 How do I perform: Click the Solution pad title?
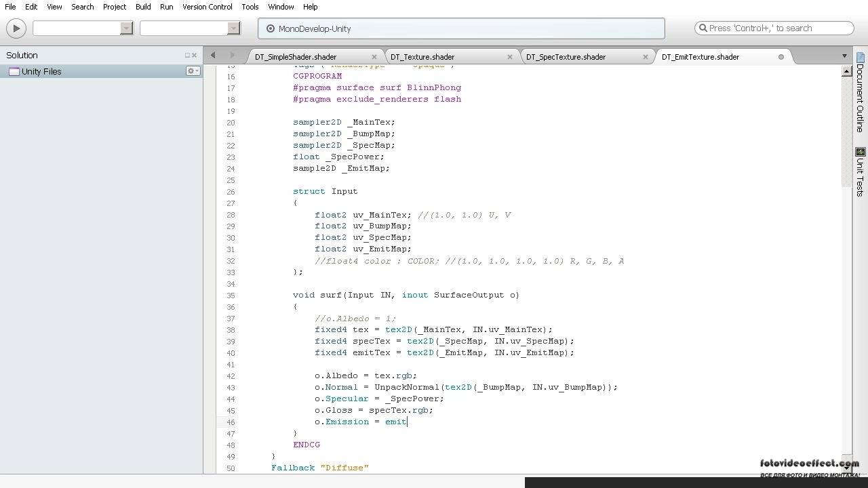coord(22,56)
